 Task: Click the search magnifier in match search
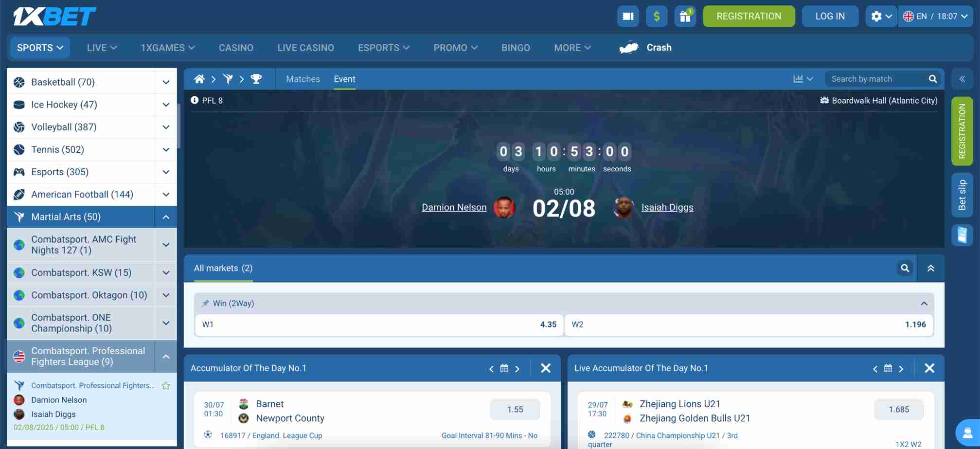(x=933, y=79)
